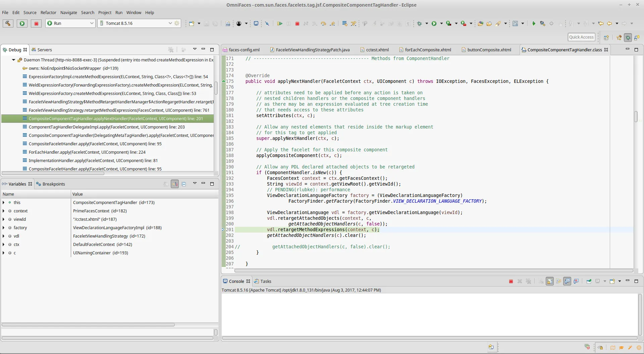Switch to the Breakpoints tab
This screenshot has height=354, width=644.
click(53, 184)
